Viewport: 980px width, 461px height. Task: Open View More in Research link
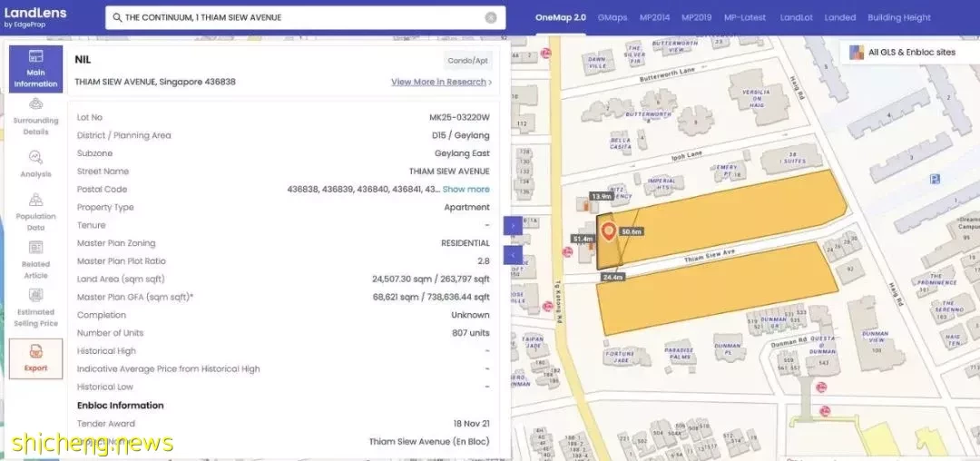point(441,82)
